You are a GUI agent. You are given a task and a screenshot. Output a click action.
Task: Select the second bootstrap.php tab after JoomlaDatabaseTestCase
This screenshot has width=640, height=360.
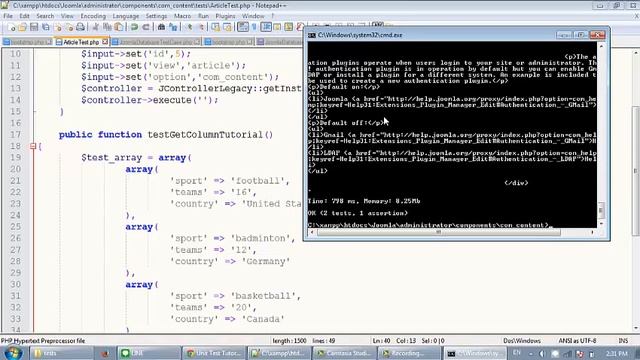click(228, 42)
